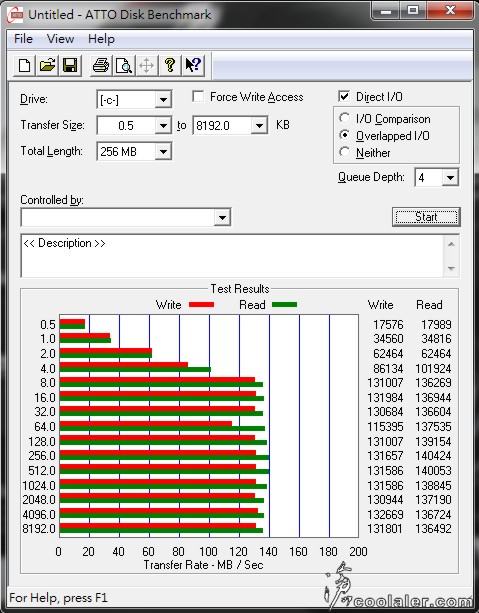479x613 pixels.
Task: Close the ATTO Disk Benchmark window
Action: (450, 11)
